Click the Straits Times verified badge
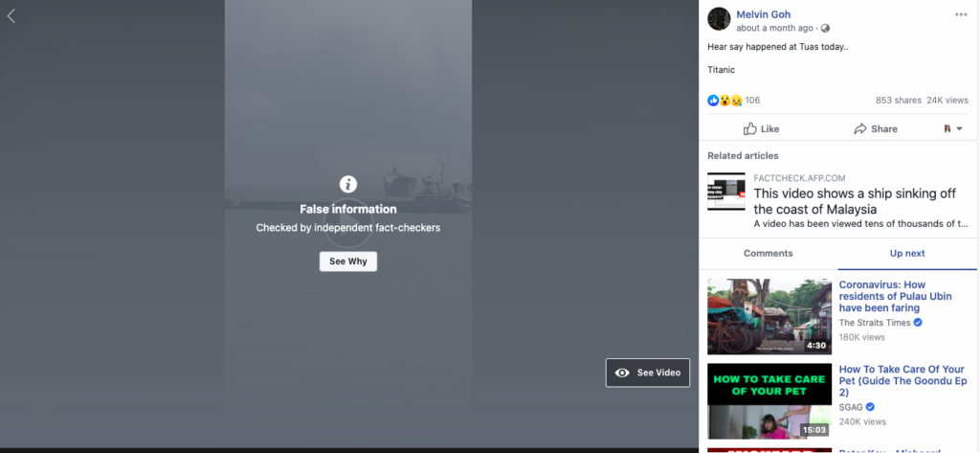The height and width of the screenshot is (453, 980). pyautogui.click(x=918, y=323)
